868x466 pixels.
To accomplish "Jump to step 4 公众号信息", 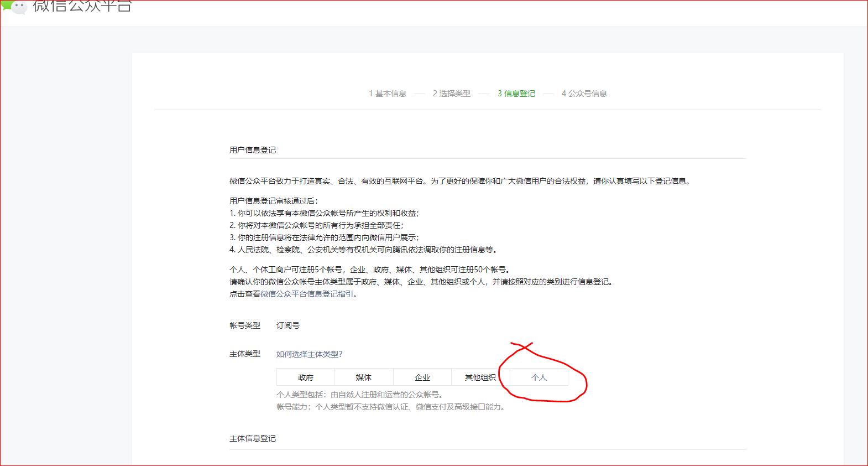I will (584, 94).
